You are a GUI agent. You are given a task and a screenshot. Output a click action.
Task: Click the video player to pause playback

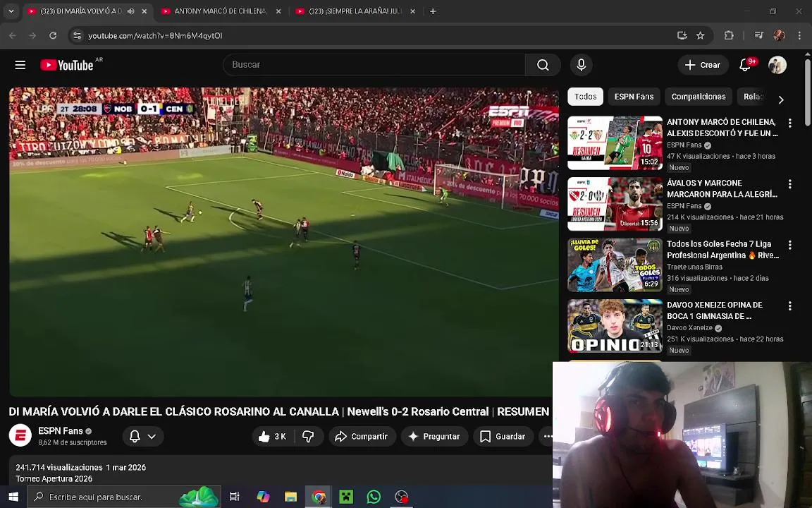click(284, 241)
